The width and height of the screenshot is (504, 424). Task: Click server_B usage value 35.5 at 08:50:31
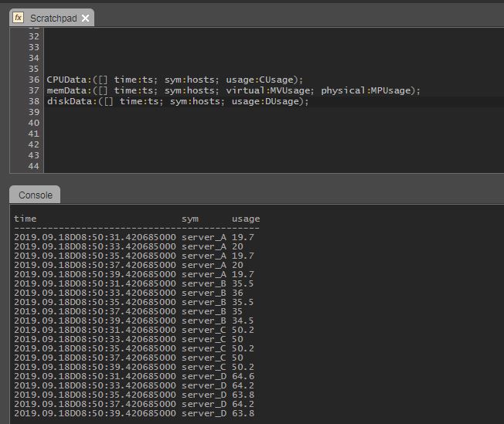click(x=243, y=283)
